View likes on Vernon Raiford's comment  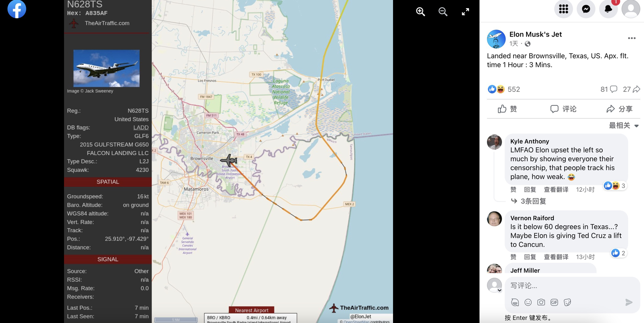tap(618, 253)
